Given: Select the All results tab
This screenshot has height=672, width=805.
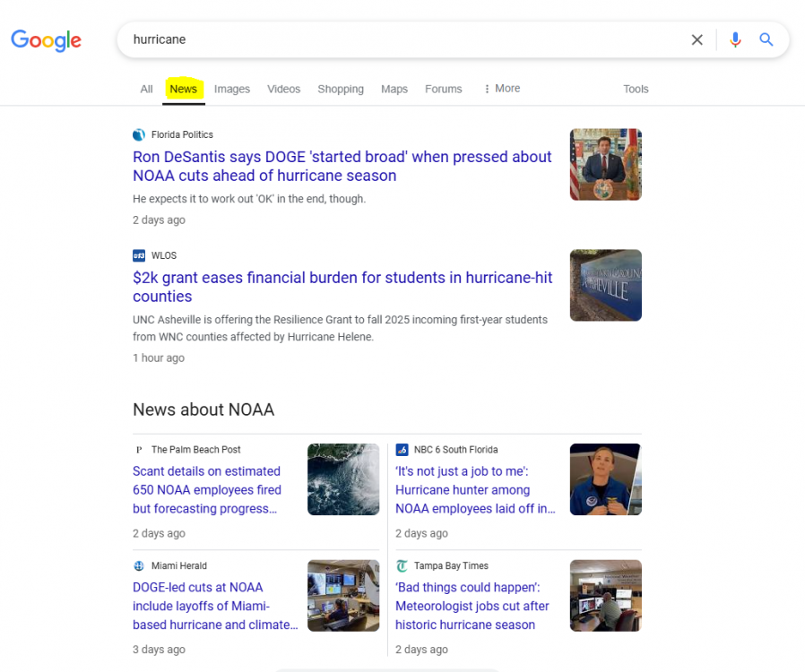Looking at the screenshot, I should pos(146,89).
